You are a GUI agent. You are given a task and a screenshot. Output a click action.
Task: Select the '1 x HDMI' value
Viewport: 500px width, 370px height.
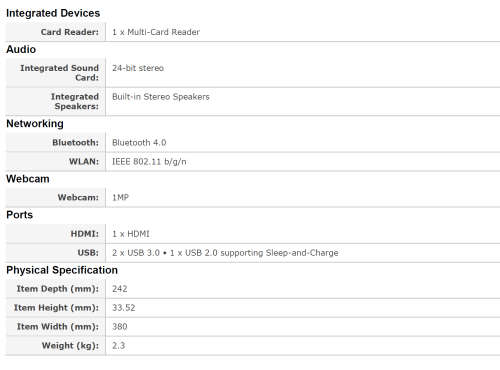pos(131,234)
